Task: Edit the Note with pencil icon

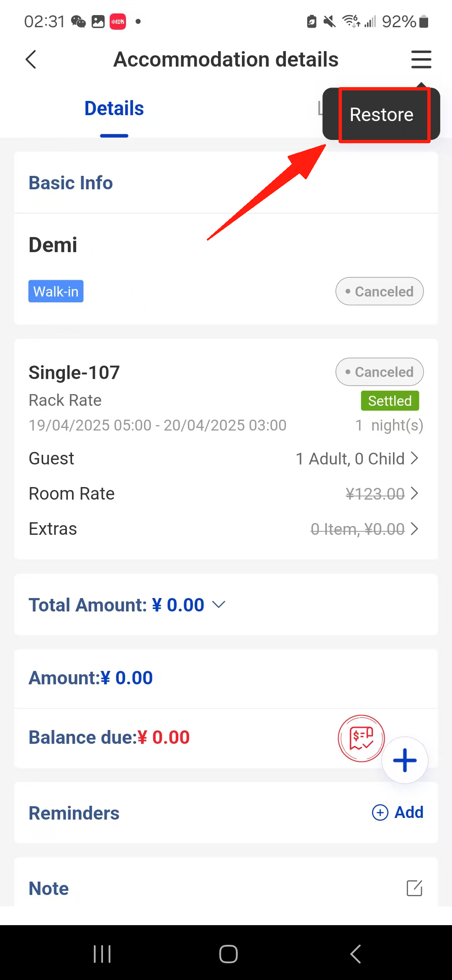Action: coord(414,888)
